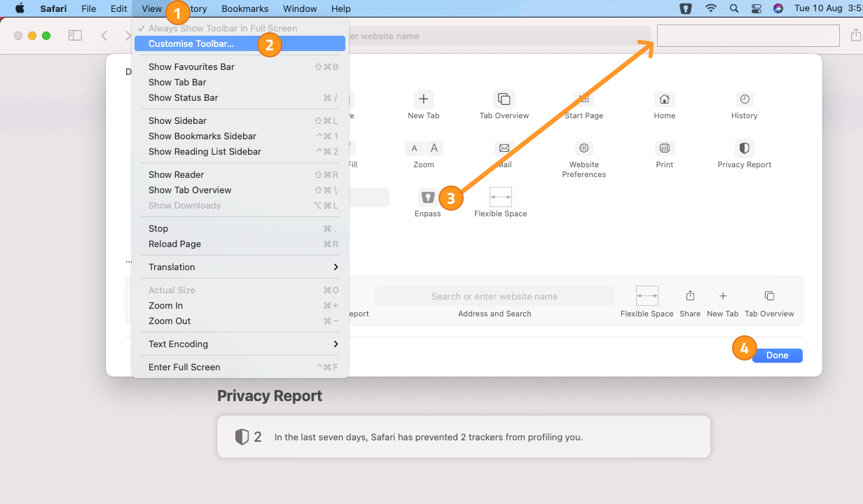Viewport: 863px width, 504px height.
Task: Toggle the Safari sidebar button in the toolbar
Action: [x=75, y=36]
